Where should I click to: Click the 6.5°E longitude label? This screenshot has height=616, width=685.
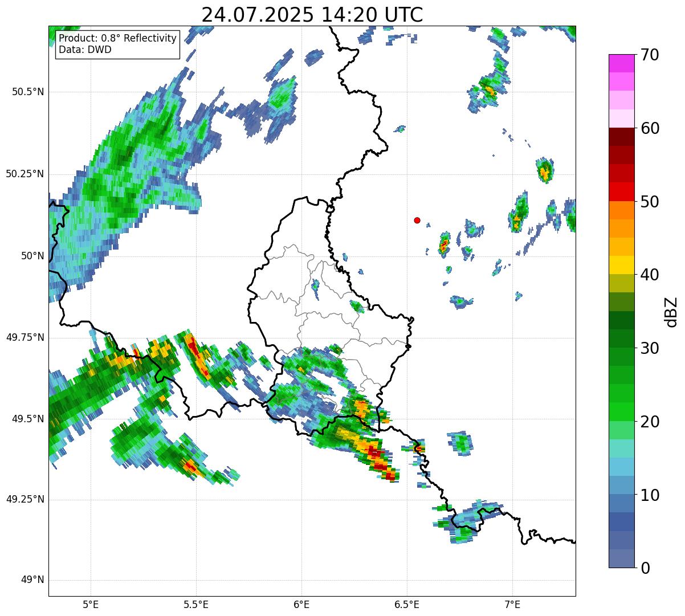coord(407,603)
